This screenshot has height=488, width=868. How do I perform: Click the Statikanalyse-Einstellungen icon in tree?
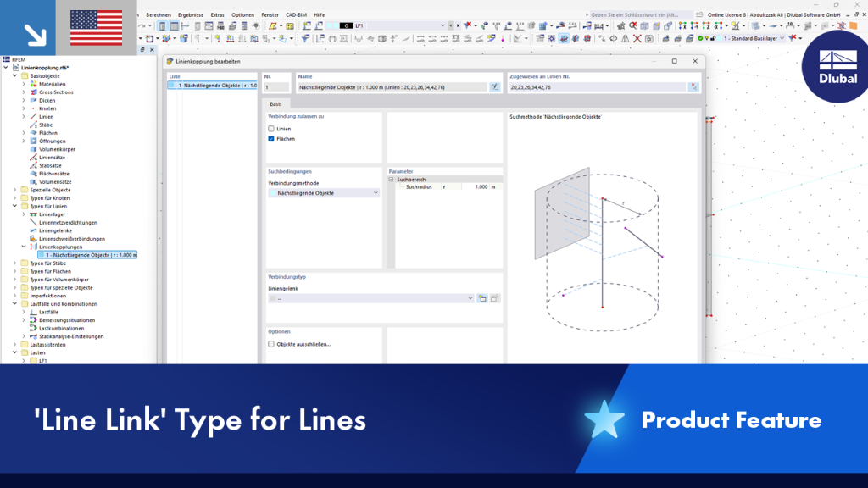pos(33,336)
